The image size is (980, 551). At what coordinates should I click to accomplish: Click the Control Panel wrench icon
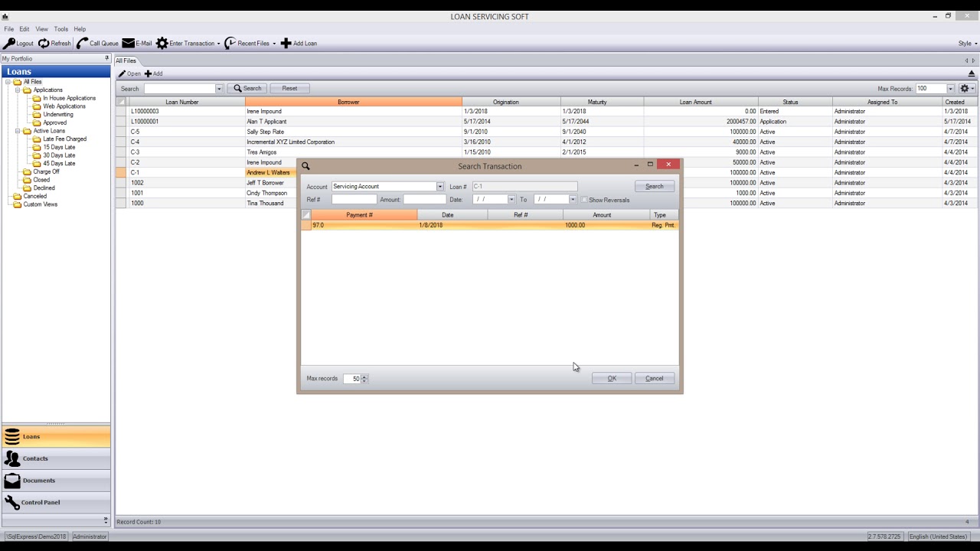click(x=12, y=503)
